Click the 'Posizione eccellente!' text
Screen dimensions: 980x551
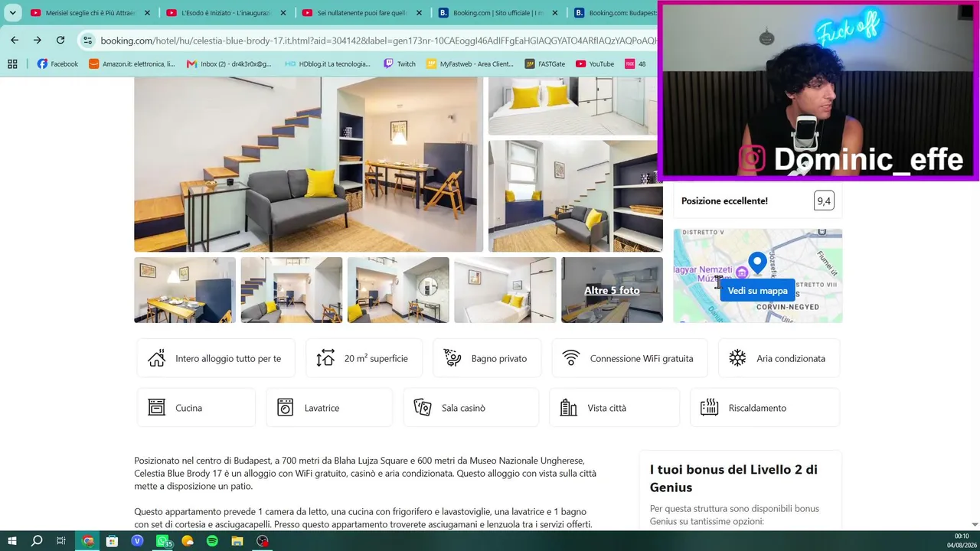click(724, 201)
